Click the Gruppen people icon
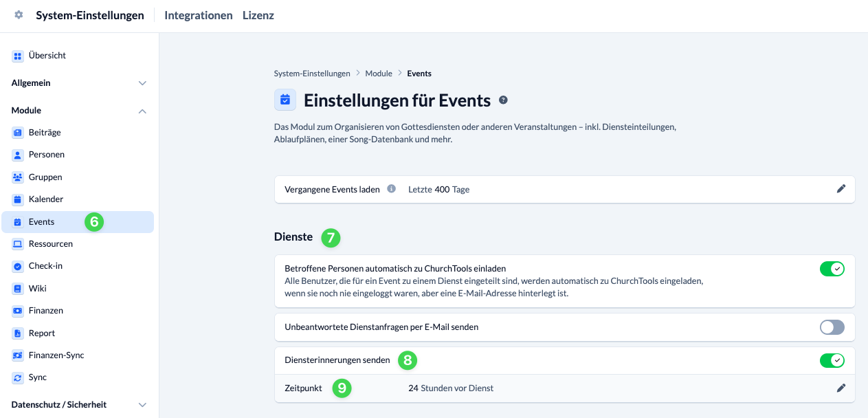Image resolution: width=868 pixels, height=418 pixels. (18, 177)
